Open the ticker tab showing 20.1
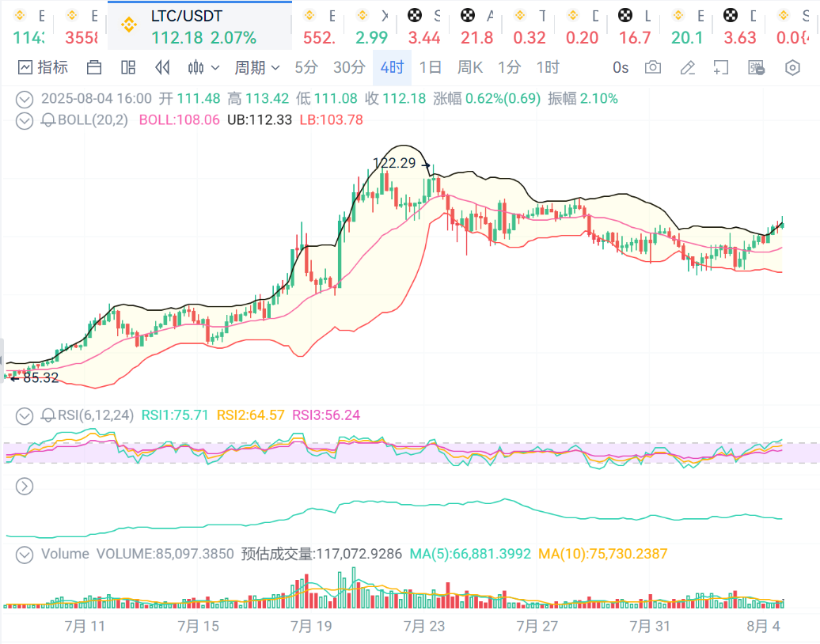This screenshot has width=820, height=644. point(687,26)
